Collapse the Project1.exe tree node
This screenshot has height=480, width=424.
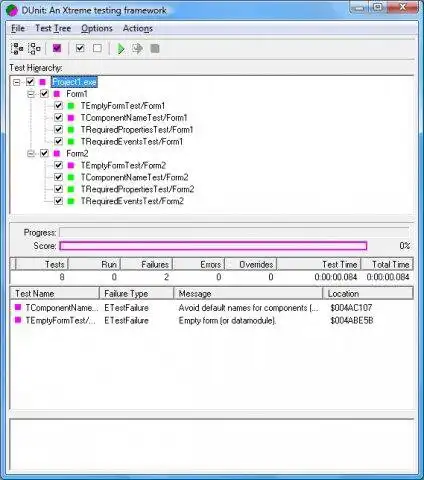click(16, 82)
